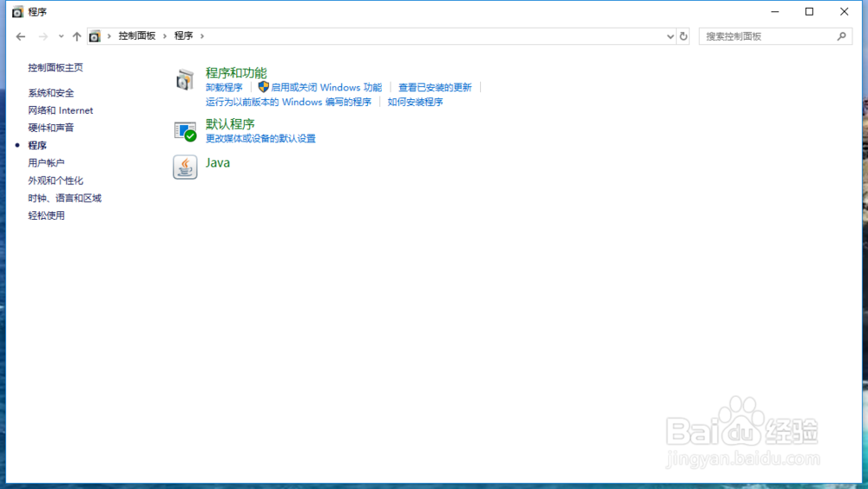Open 用户帐户 category
Image resolution: width=868 pixels, height=489 pixels.
pos(46,162)
